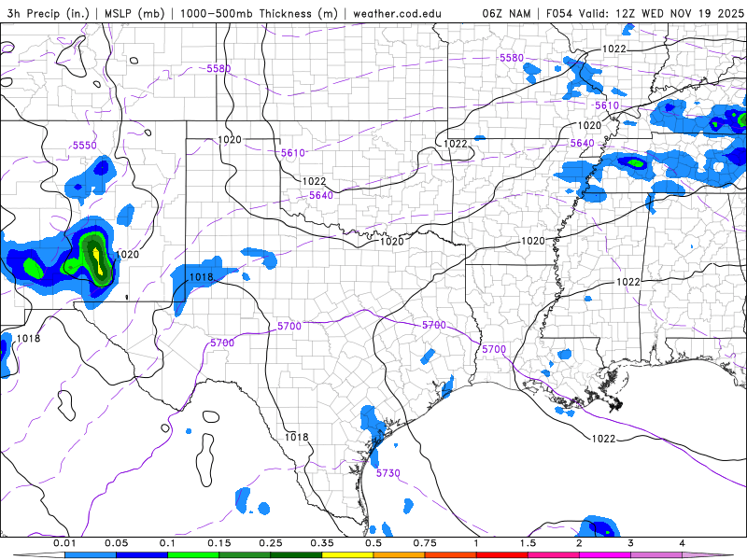Click the '0.1' legend tick label

[x=167, y=543]
